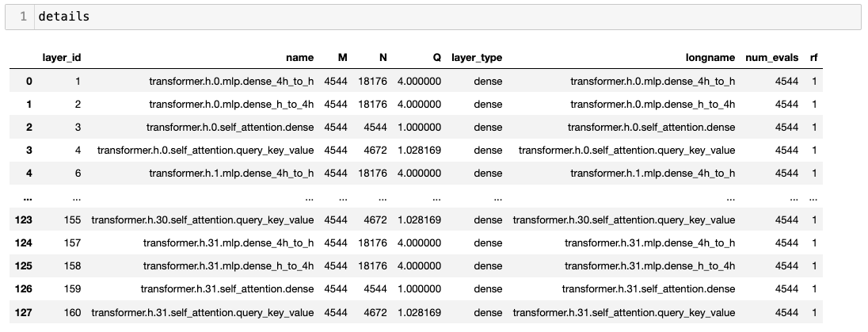Click the name column header
The height and width of the screenshot is (332, 868).
pyautogui.click(x=299, y=58)
